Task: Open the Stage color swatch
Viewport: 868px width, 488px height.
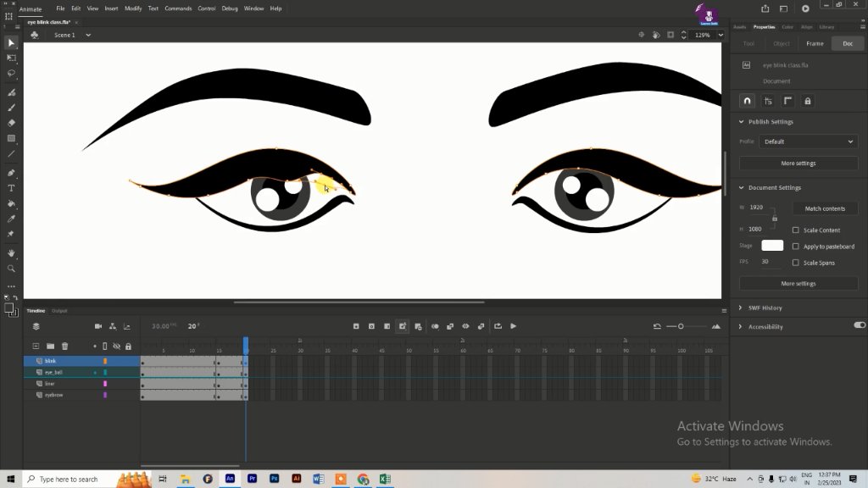Action: [772, 245]
